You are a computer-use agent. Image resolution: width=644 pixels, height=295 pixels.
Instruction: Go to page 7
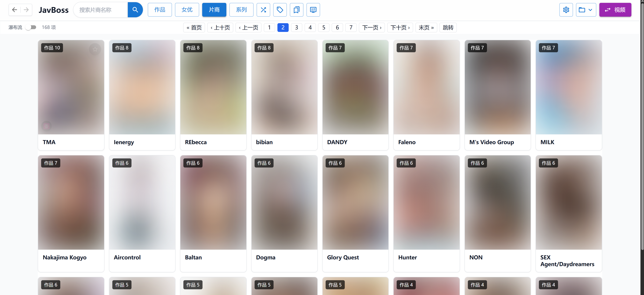pyautogui.click(x=351, y=28)
